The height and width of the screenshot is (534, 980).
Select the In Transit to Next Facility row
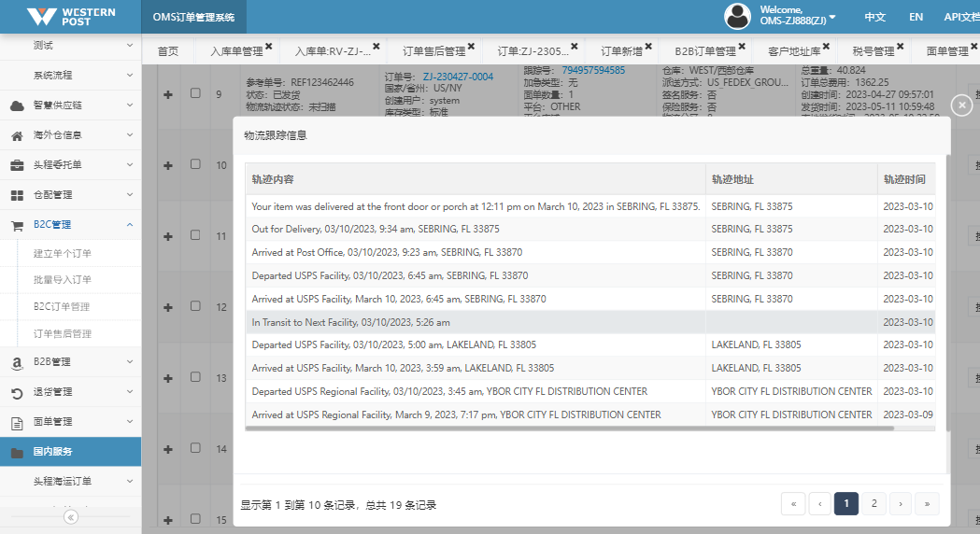point(590,322)
